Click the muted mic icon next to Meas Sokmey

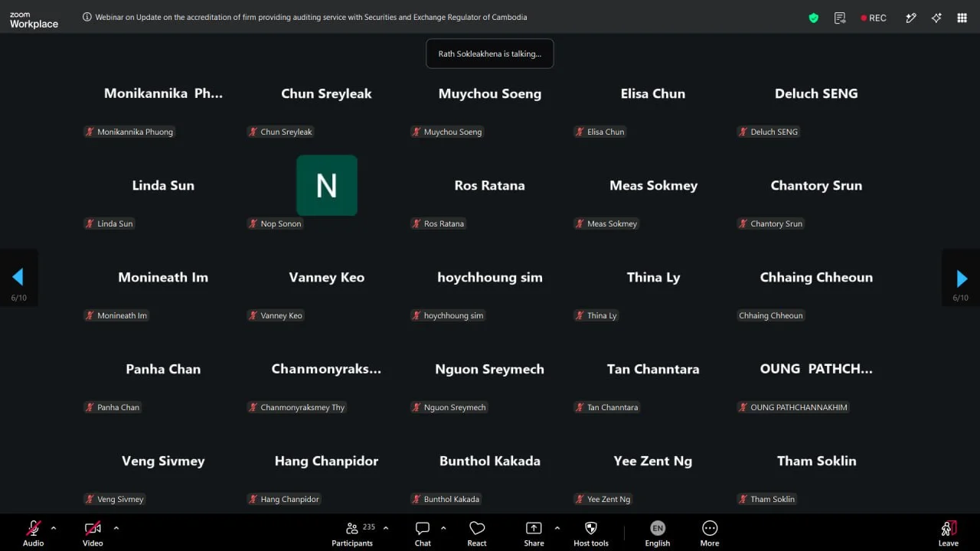tap(580, 223)
